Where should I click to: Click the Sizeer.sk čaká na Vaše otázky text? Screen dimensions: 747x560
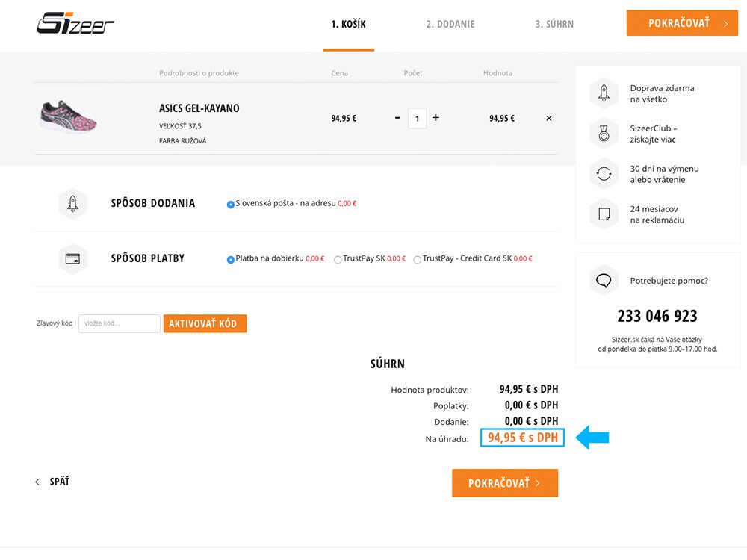click(657, 340)
